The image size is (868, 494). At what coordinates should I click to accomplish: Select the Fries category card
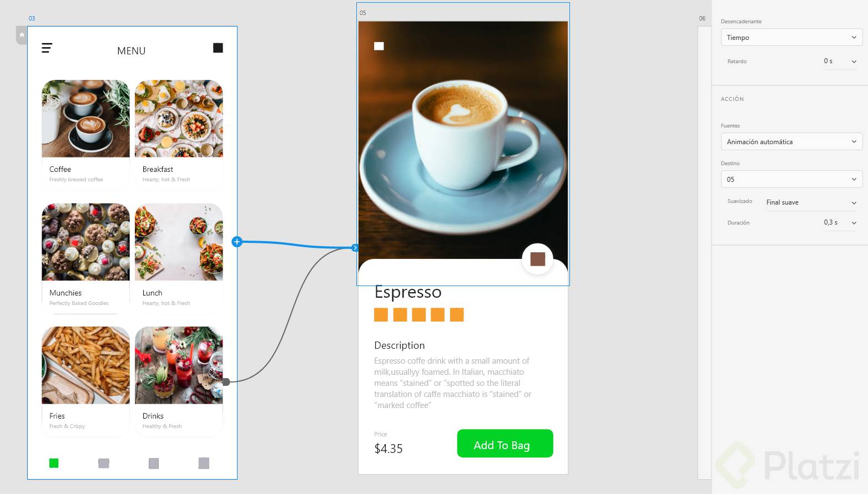[85, 381]
